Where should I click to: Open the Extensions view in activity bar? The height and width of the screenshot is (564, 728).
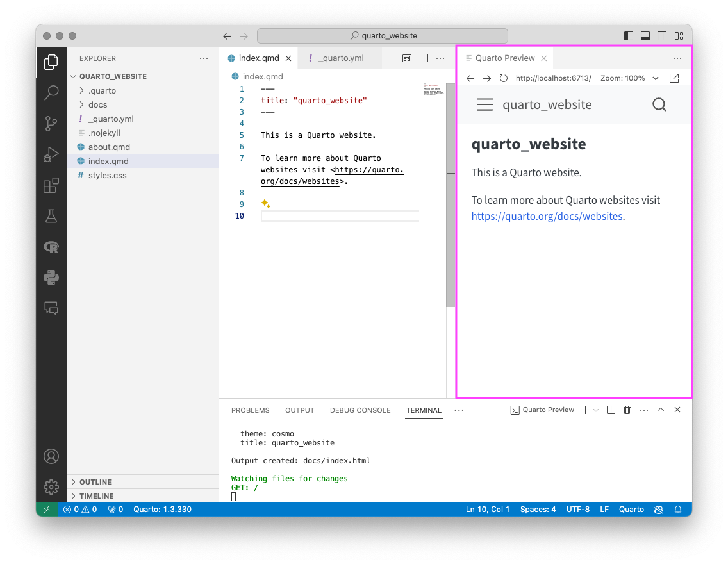pyautogui.click(x=51, y=186)
